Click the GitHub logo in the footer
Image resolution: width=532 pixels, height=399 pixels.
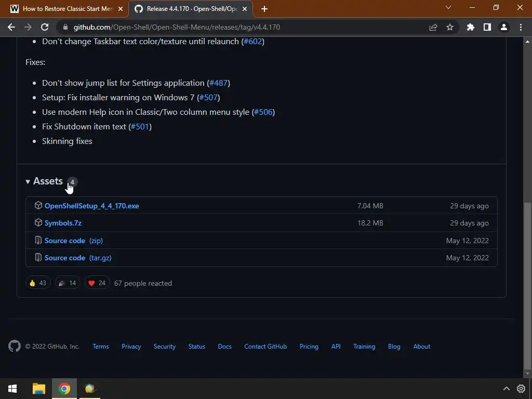pos(14,346)
